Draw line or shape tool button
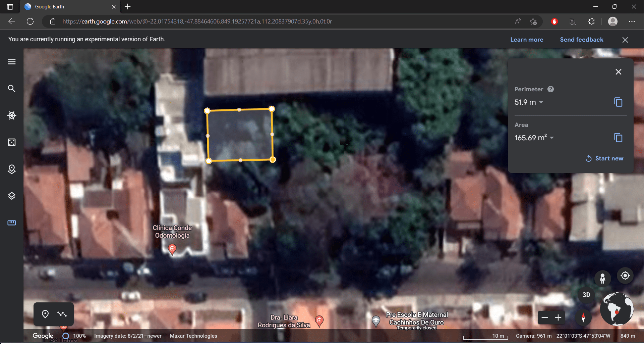 (62, 314)
